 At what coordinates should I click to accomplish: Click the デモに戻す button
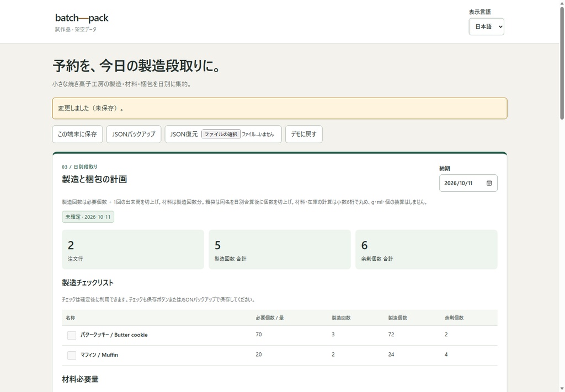pos(304,135)
